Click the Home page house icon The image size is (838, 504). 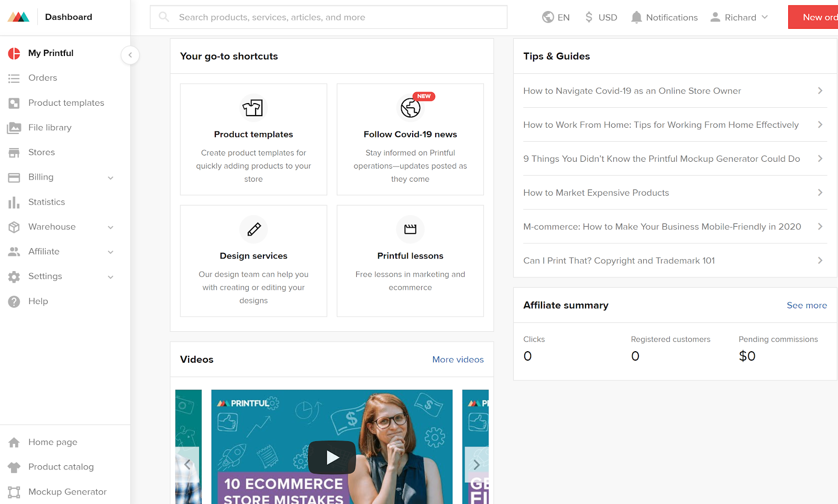[14, 442]
